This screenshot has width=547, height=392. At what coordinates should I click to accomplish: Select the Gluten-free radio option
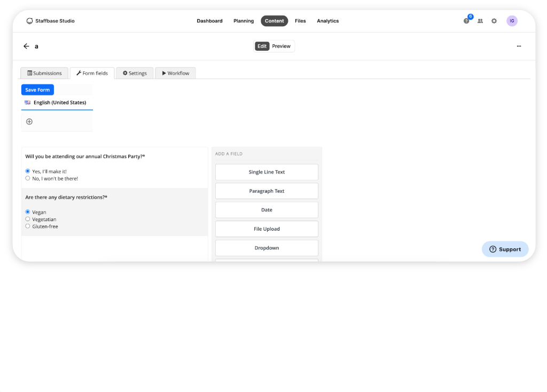28,226
